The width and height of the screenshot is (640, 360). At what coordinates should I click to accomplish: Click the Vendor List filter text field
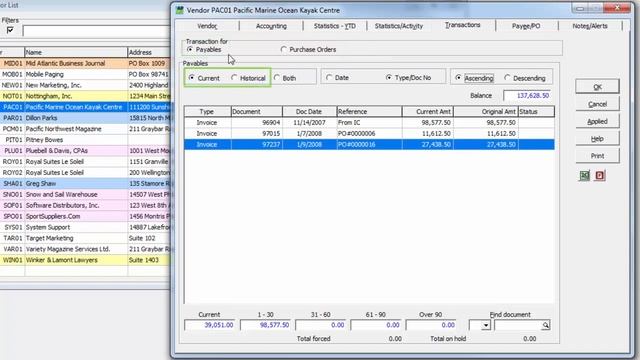(x=96, y=31)
